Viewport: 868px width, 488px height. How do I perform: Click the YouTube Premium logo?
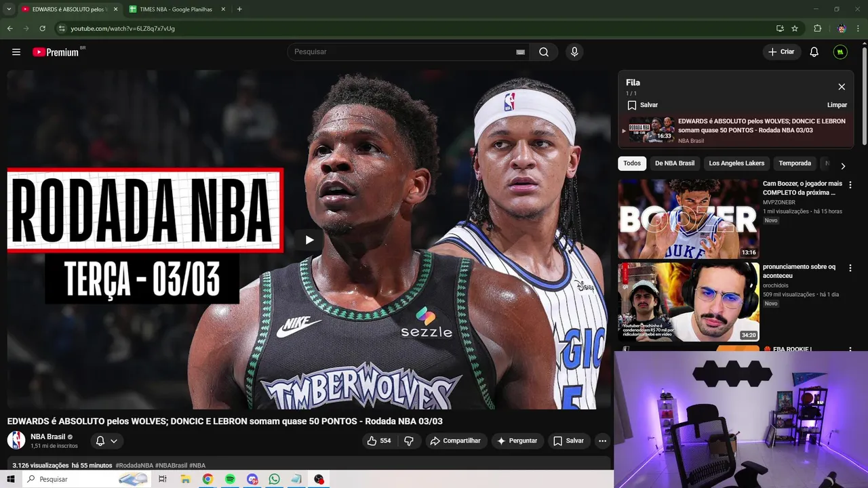coord(56,52)
